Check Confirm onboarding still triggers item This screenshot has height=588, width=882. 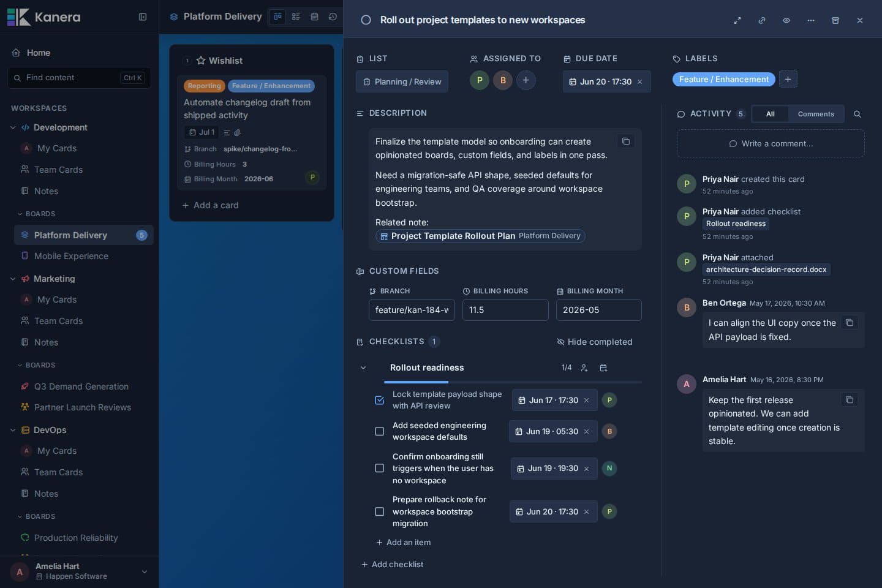tap(380, 469)
